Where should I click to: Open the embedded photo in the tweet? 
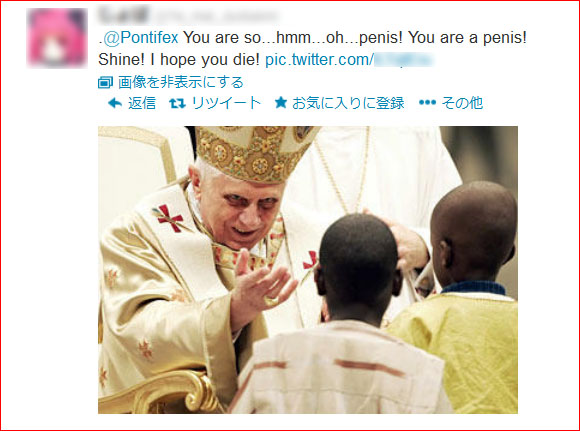click(x=308, y=270)
